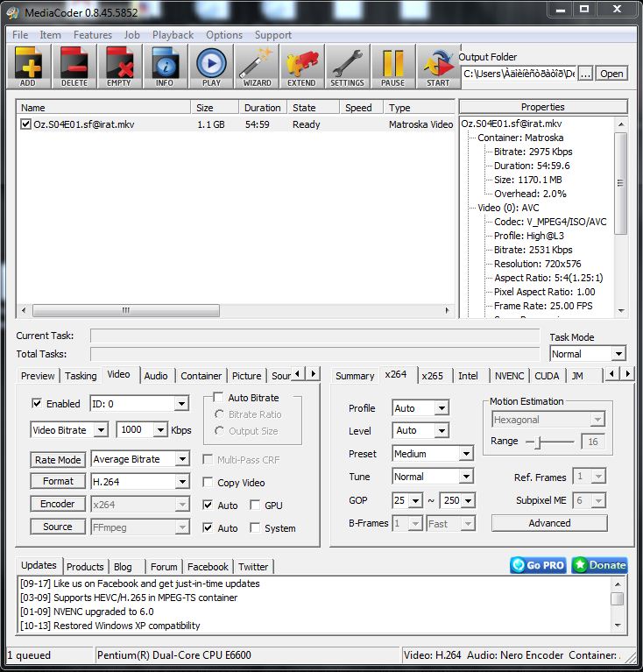This screenshot has height=672, width=643.
Task: Select the Bitrate Ratio radio button
Action: click(219, 414)
